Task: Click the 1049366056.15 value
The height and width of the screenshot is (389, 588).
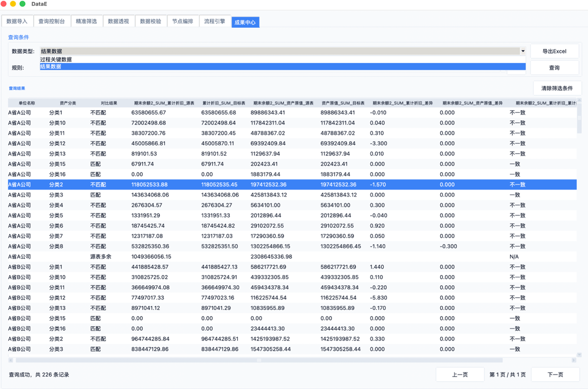Action: (x=151, y=257)
